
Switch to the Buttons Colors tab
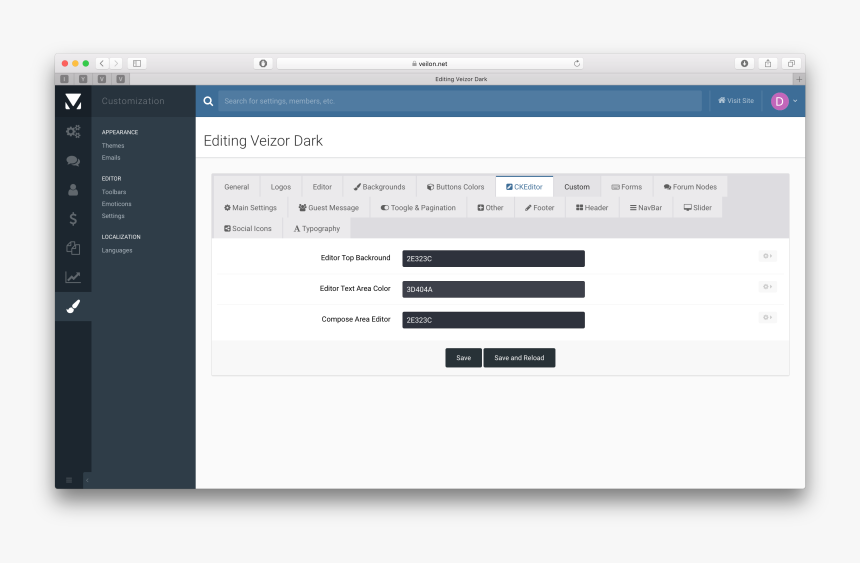(x=456, y=187)
